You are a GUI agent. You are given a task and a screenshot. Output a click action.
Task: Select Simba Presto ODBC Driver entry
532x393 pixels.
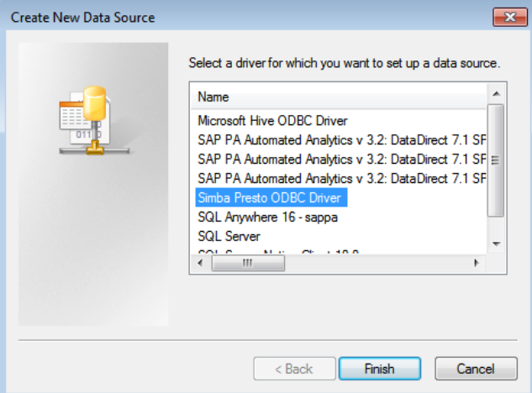[271, 197]
